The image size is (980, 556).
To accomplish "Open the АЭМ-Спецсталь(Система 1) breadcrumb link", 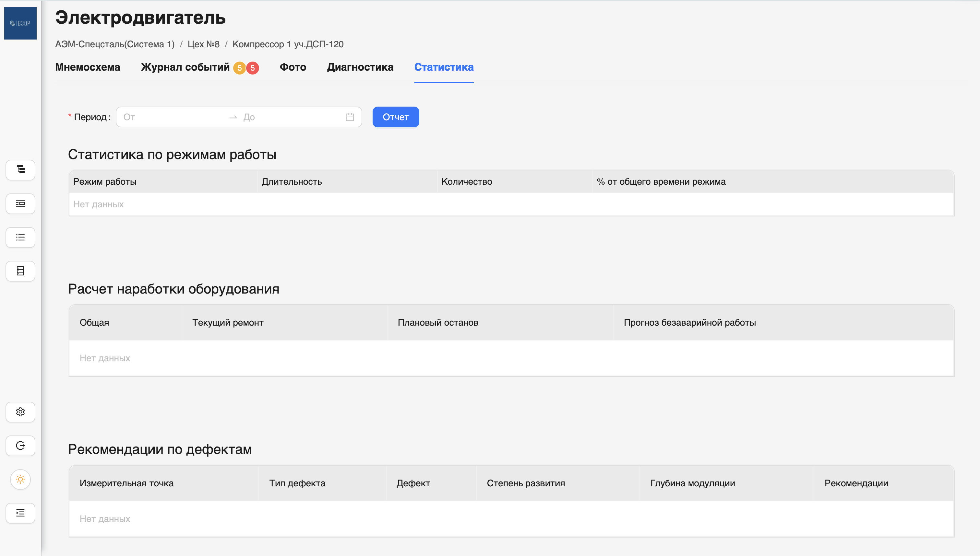I will pyautogui.click(x=114, y=44).
